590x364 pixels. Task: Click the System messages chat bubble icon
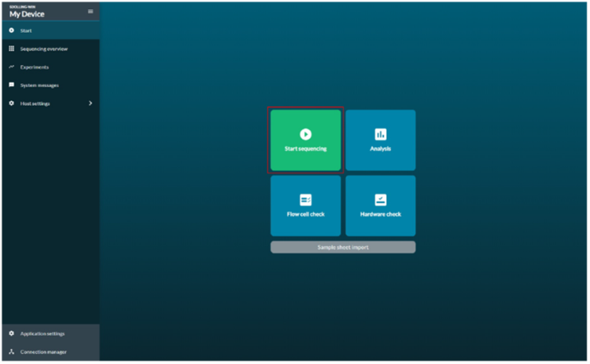(12, 85)
